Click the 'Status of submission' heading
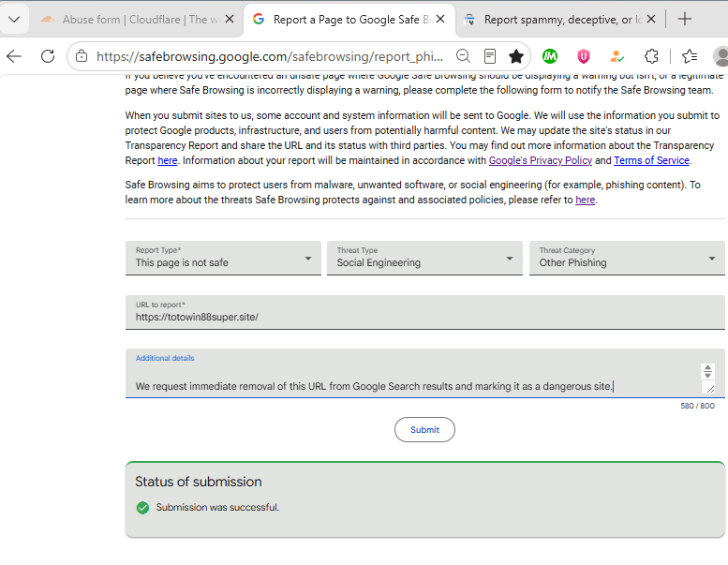The height and width of the screenshot is (565, 728). point(199,482)
